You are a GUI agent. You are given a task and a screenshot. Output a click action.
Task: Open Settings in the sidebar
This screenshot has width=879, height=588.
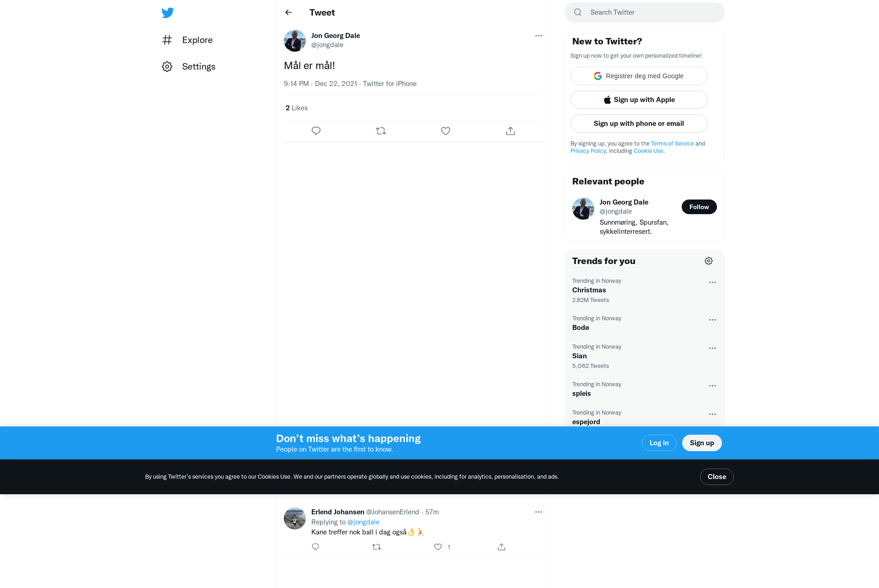click(189, 66)
